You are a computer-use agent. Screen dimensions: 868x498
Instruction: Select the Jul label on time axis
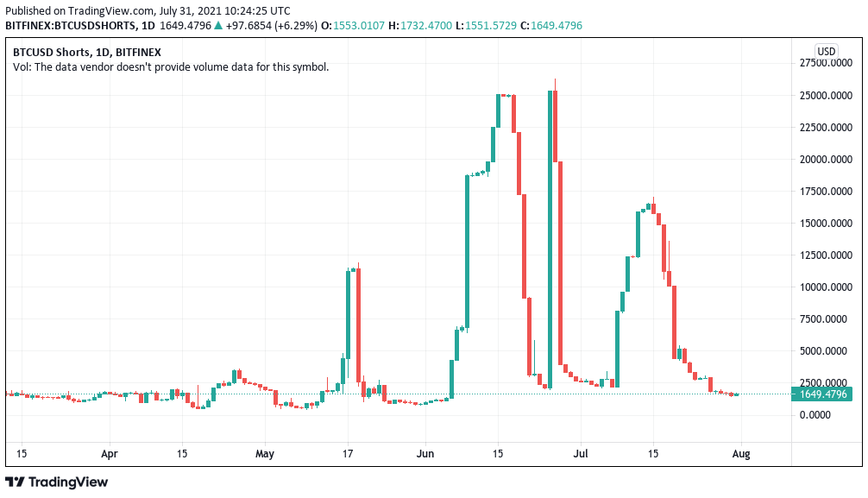click(x=581, y=454)
